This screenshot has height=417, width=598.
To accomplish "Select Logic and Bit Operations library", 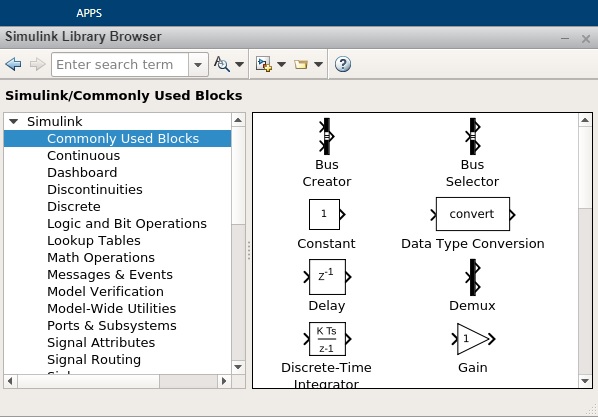I will point(127,224).
